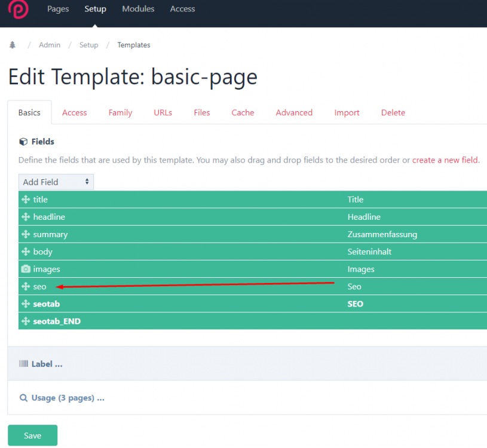The width and height of the screenshot is (487, 448).
Task: Follow the 'create a new field' link
Action: pyautogui.click(x=445, y=160)
